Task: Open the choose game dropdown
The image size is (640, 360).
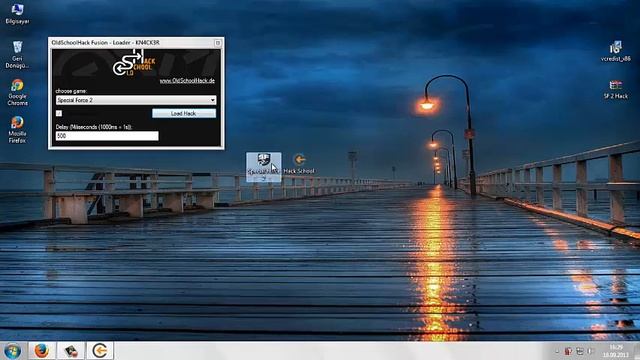Action: click(x=136, y=100)
